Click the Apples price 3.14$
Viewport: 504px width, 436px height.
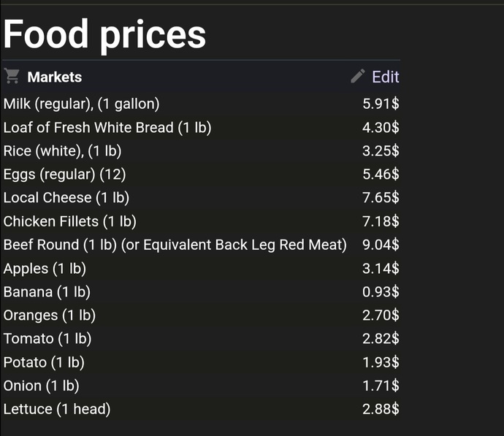381,269
